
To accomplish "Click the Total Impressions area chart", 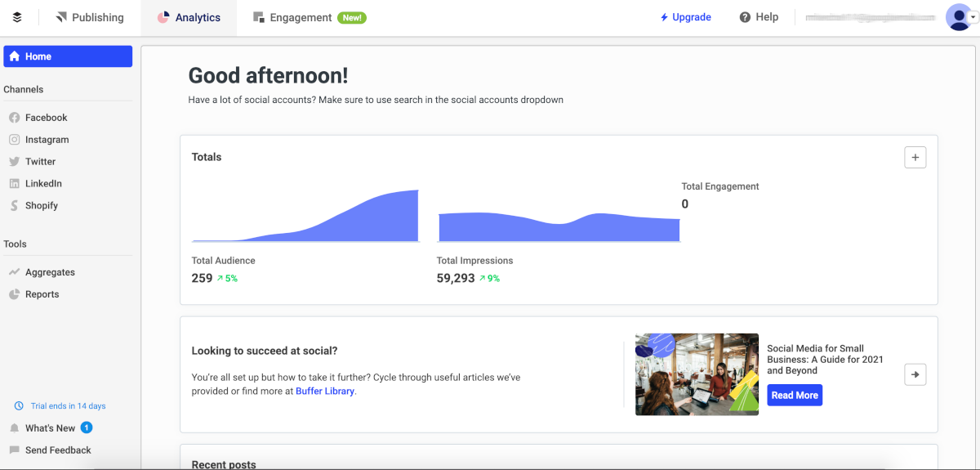I will pyautogui.click(x=559, y=227).
